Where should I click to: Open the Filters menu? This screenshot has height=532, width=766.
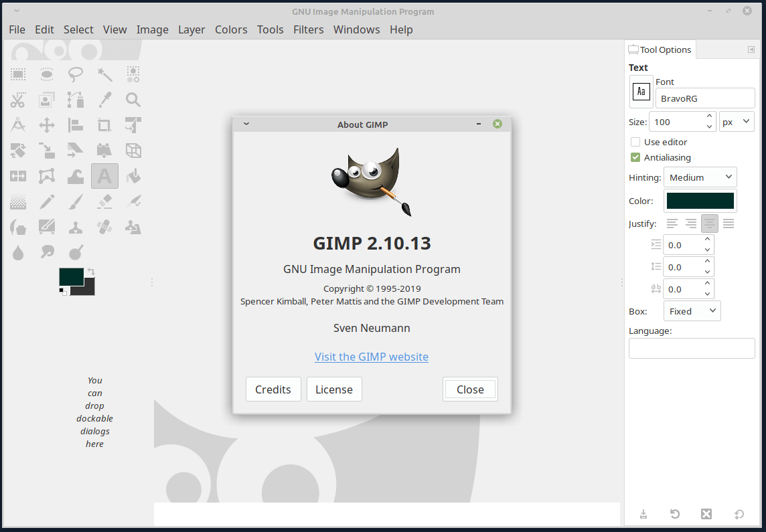tap(308, 29)
